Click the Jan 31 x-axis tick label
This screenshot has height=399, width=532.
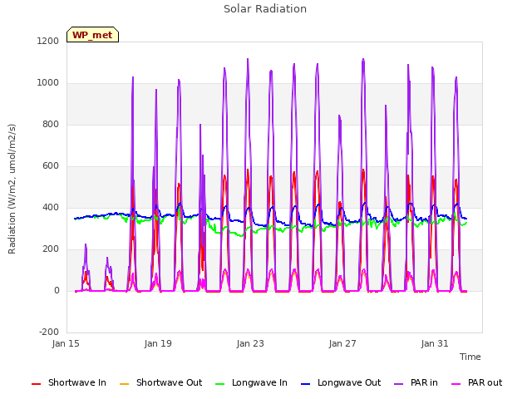435,343
